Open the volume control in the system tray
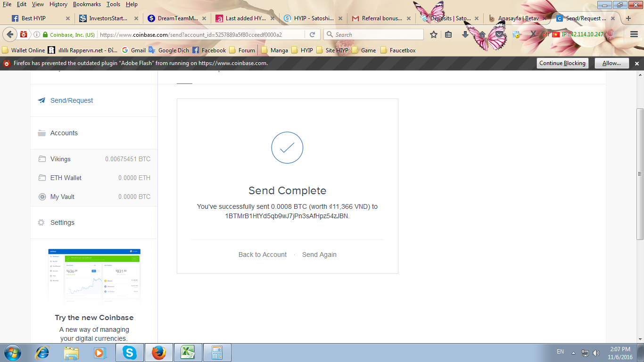The width and height of the screenshot is (644, 362). pyautogui.click(x=596, y=353)
